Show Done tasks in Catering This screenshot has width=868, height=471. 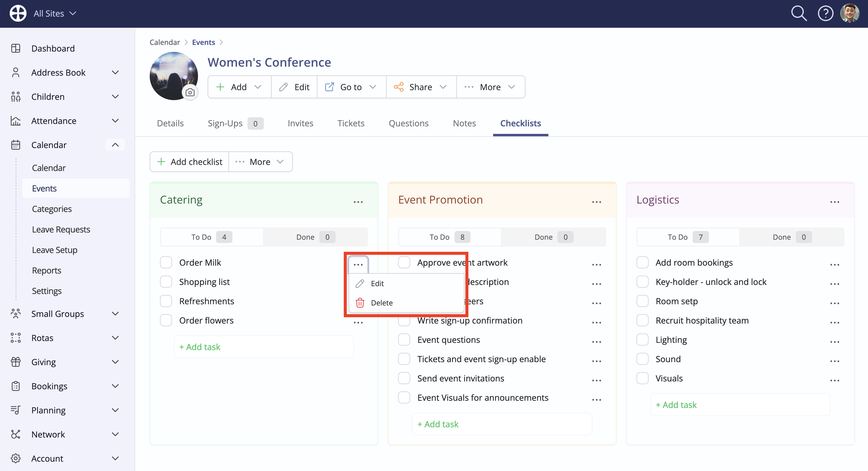pyautogui.click(x=315, y=237)
